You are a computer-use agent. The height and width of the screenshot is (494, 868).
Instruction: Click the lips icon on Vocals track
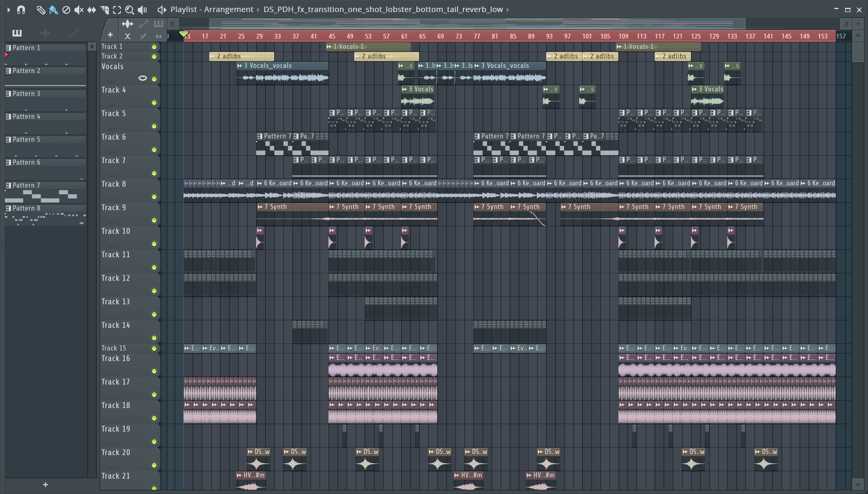click(143, 78)
